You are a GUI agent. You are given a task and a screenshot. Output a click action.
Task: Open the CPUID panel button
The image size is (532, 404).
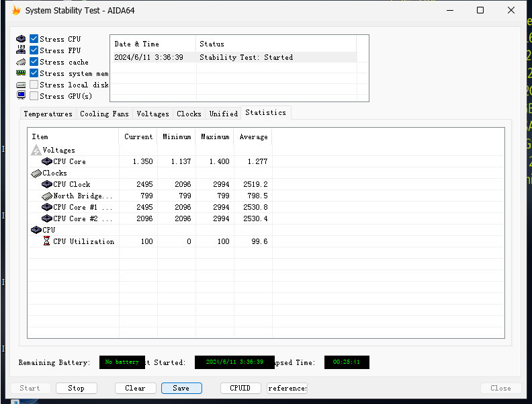pos(240,388)
